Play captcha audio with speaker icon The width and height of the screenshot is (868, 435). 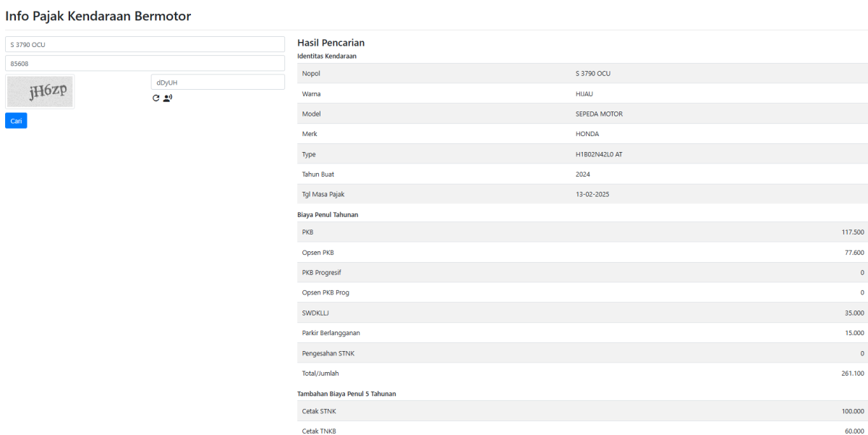(x=168, y=98)
